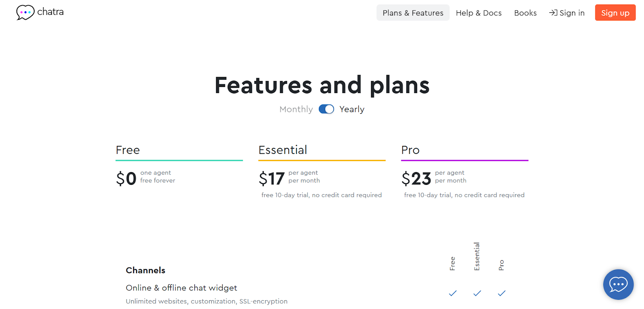The image size is (644, 309).
Task: Go to Help & Docs
Action: 479,13
